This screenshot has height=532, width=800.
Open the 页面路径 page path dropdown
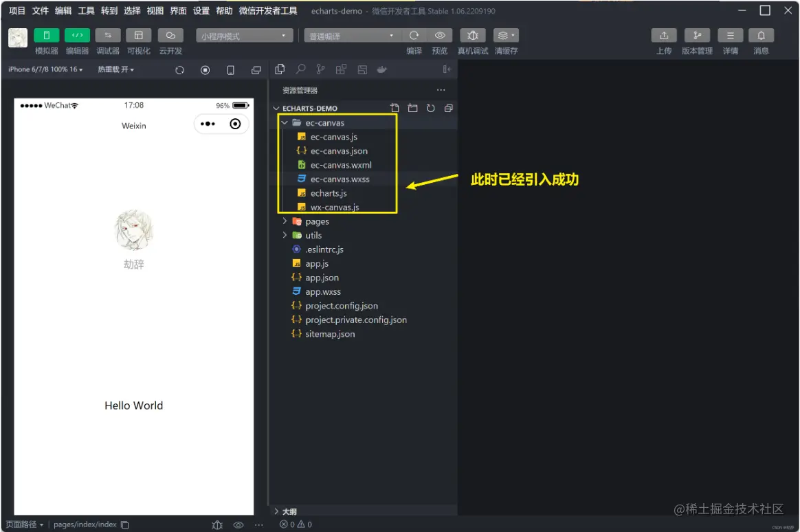pos(25,524)
